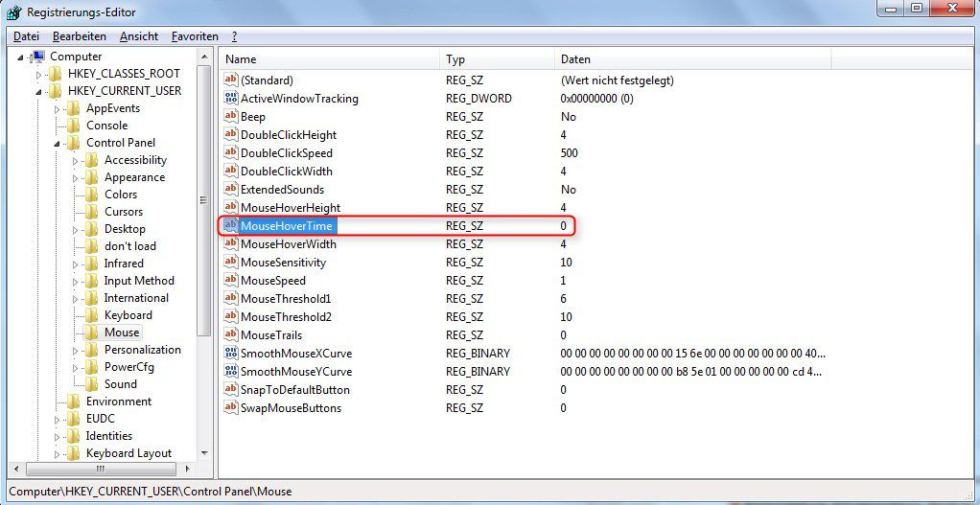
Task: Select the MouseThreshold1 value name
Action: point(286,298)
